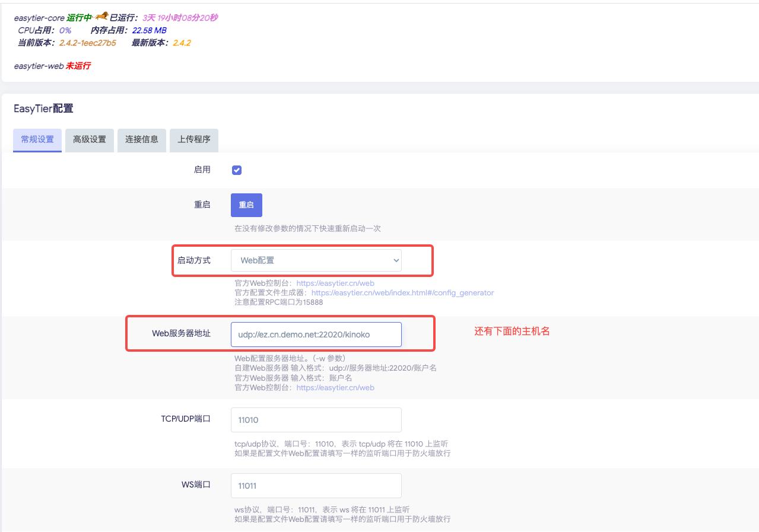Click the TCP/UDP端口 field showing 11010
This screenshot has height=532, width=759.
tap(316, 420)
